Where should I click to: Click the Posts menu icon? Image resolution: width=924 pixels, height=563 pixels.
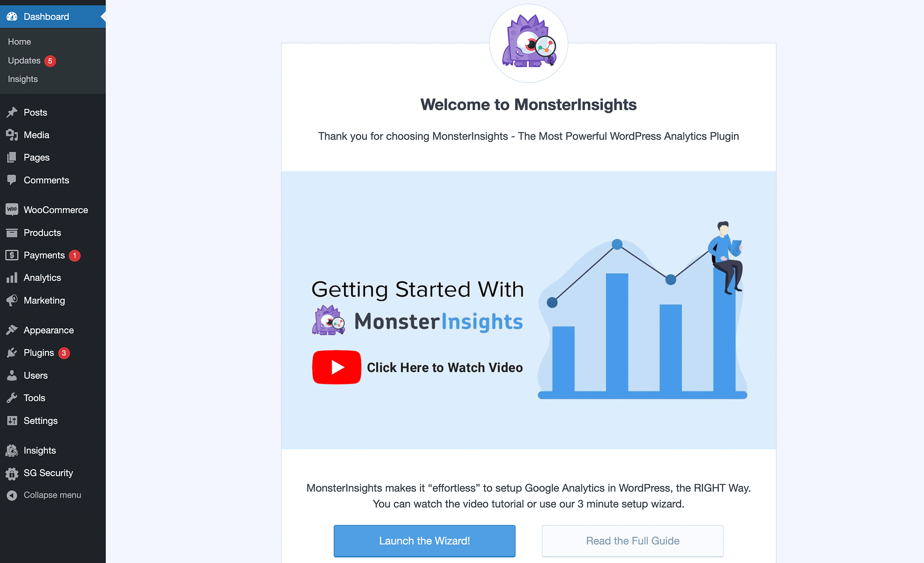point(12,112)
